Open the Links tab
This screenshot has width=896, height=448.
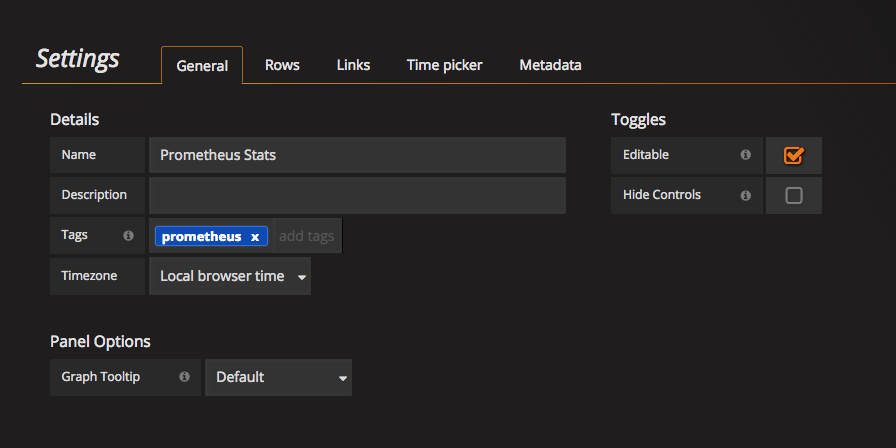(x=353, y=65)
